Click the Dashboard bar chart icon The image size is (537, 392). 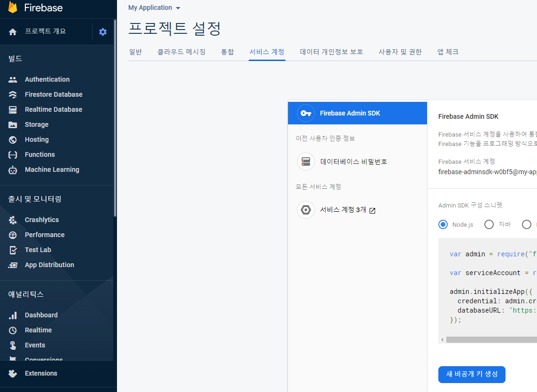[x=13, y=315]
